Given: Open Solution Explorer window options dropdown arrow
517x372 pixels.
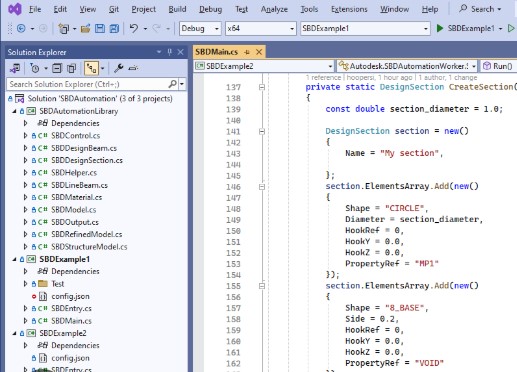Looking at the screenshot, I should point(159,52).
